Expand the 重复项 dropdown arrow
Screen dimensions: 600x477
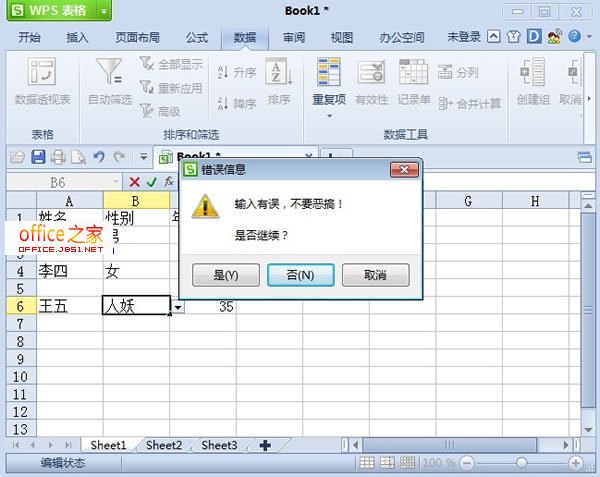click(x=329, y=116)
